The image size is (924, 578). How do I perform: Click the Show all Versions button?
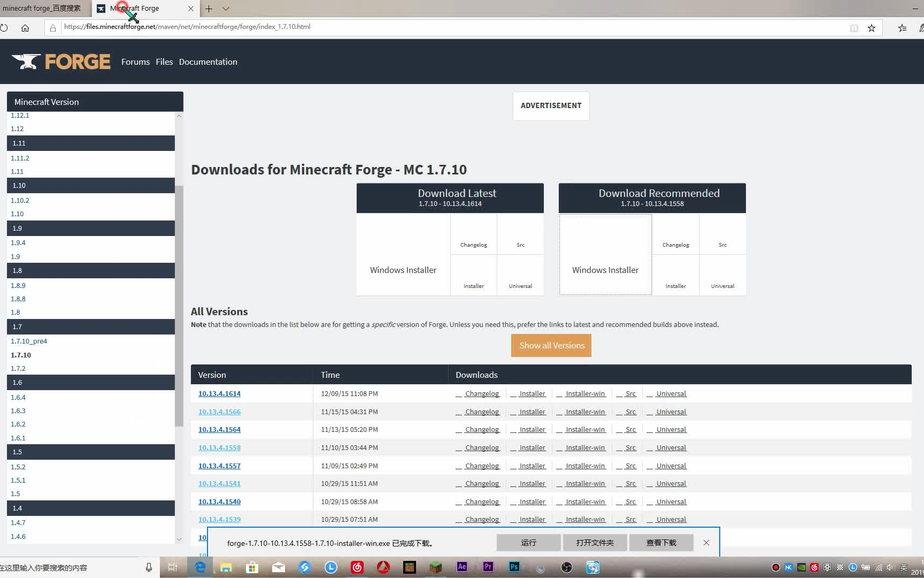coord(551,345)
